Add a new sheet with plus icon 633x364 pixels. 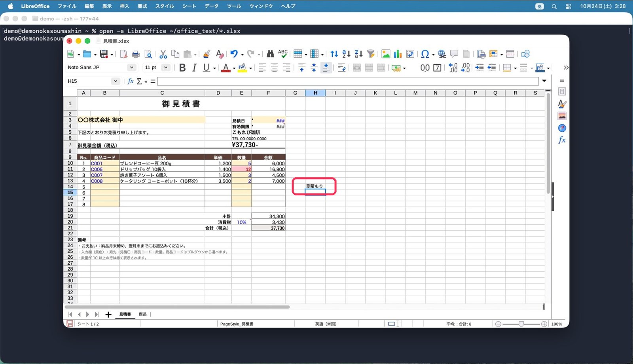[108, 315]
